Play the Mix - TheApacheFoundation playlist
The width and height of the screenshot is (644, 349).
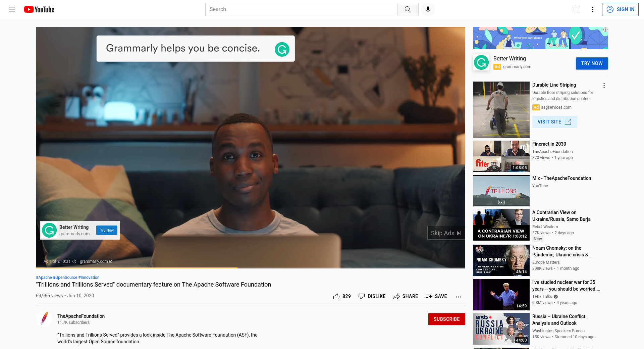click(x=561, y=178)
